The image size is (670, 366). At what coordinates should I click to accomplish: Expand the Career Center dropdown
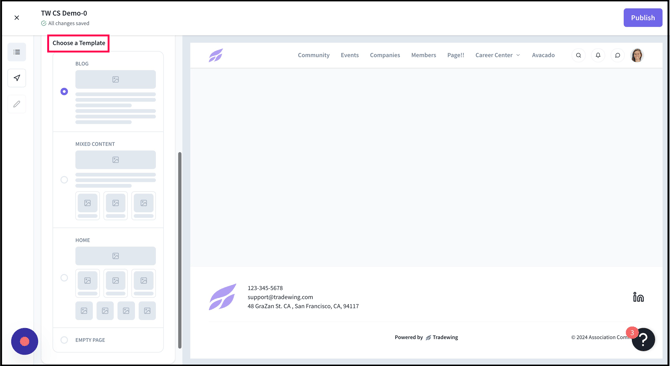[498, 55]
